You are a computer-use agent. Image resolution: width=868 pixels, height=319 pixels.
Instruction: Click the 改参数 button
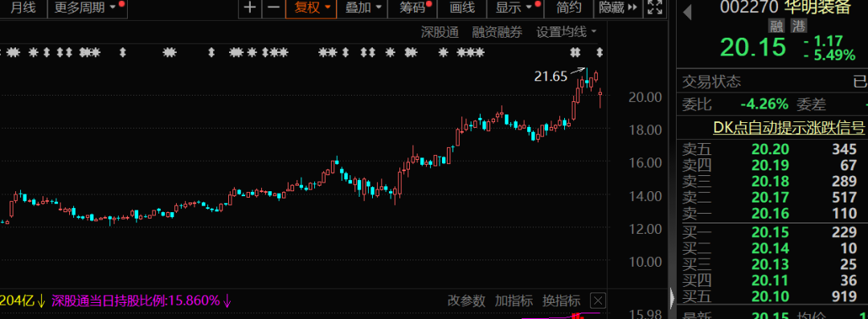click(x=467, y=301)
